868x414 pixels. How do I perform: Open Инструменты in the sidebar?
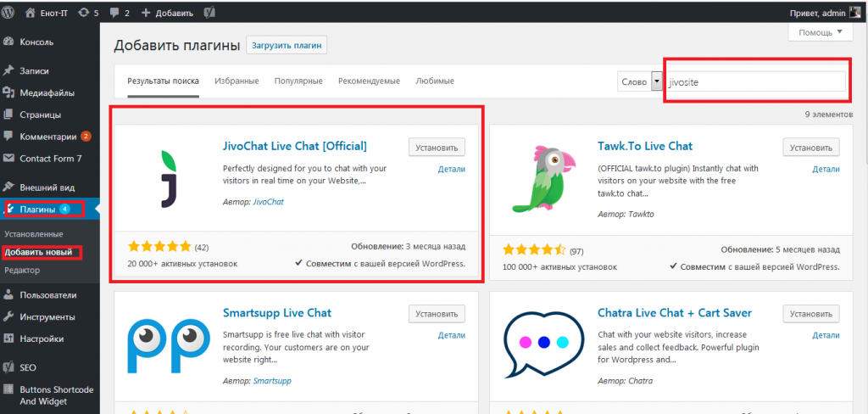(47, 317)
